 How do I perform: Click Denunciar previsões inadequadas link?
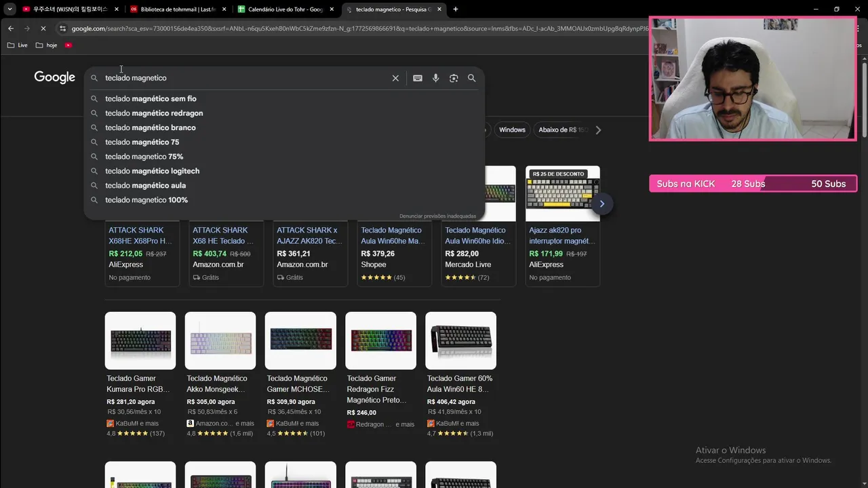(437, 216)
